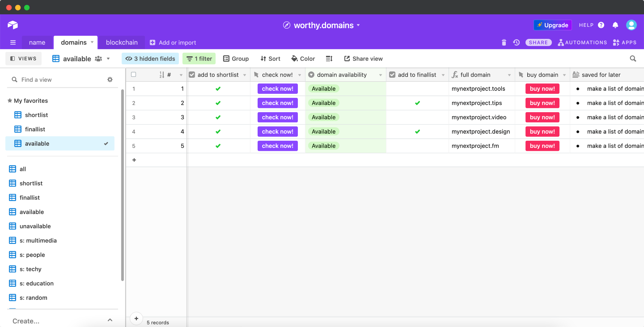The width and height of the screenshot is (644, 327).
Task: Open view settings gear icon
Action: pos(110,80)
